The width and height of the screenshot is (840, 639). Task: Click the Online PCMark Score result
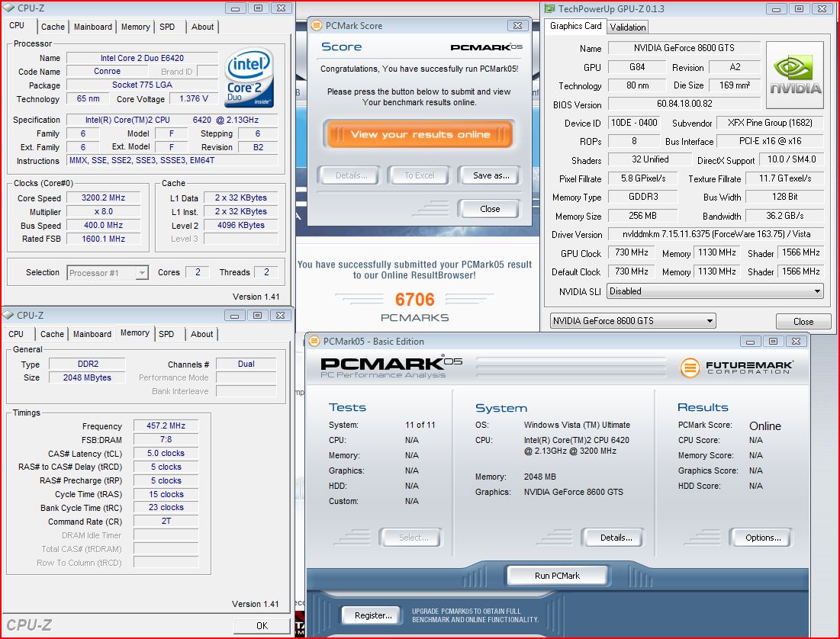[765, 426]
